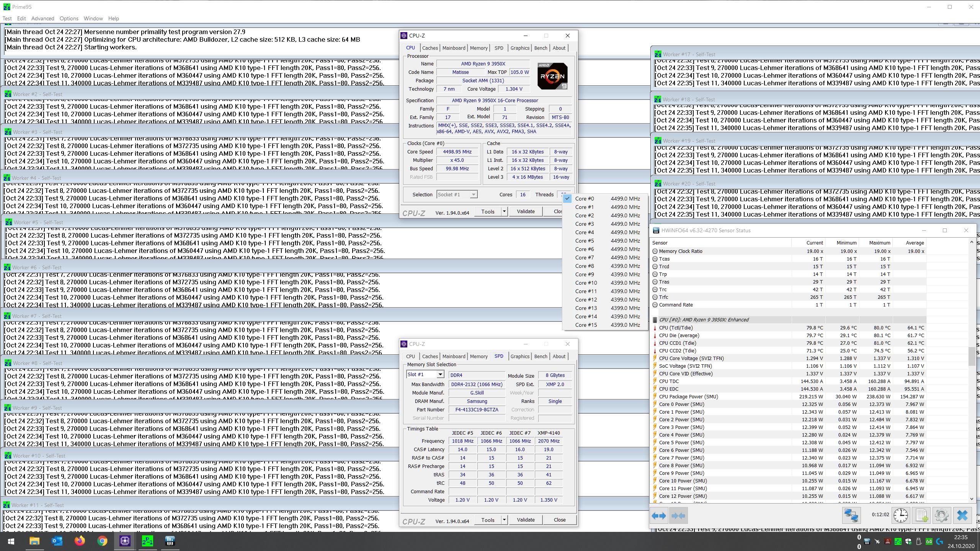
Task: Select Core #1 in the clock menu
Action: coord(605,207)
